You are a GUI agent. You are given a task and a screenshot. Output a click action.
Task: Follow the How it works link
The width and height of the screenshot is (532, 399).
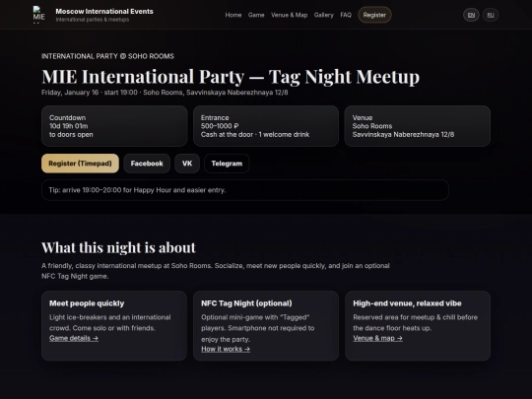(x=226, y=349)
